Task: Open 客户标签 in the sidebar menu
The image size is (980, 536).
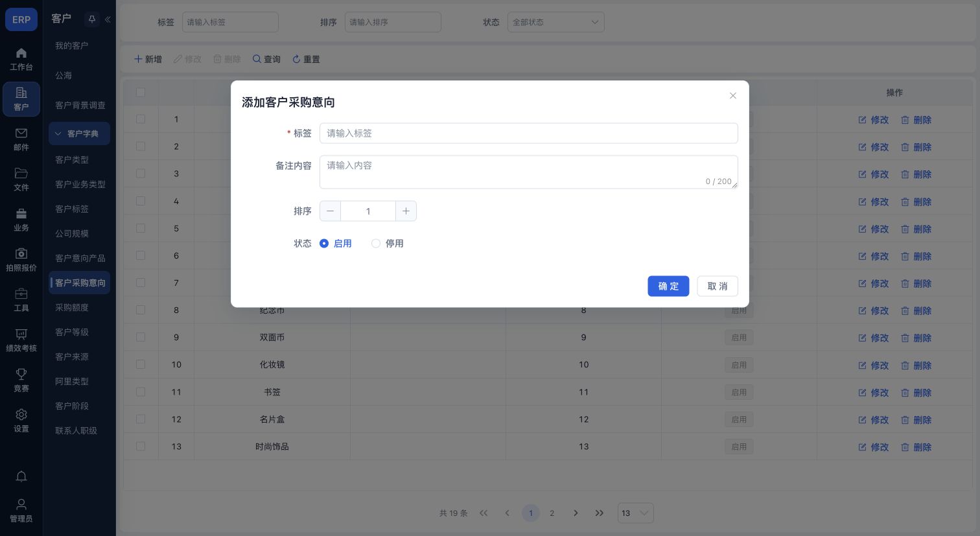Action: pyautogui.click(x=72, y=209)
